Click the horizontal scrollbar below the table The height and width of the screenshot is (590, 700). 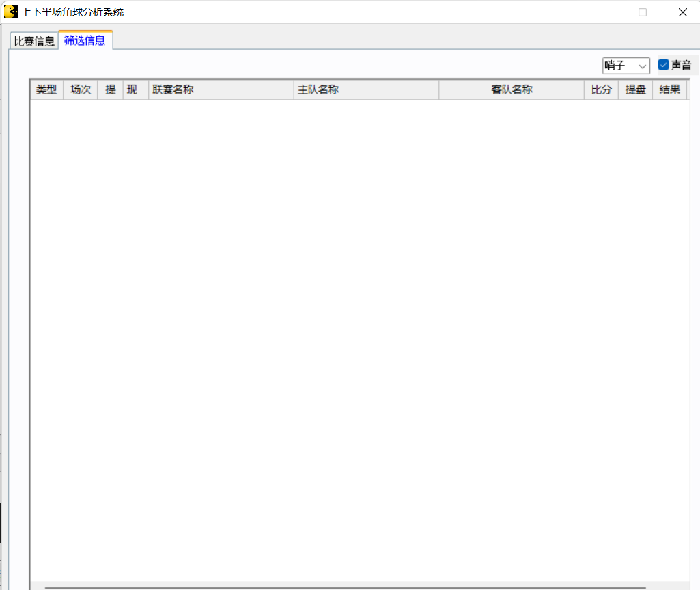pyautogui.click(x=345, y=587)
